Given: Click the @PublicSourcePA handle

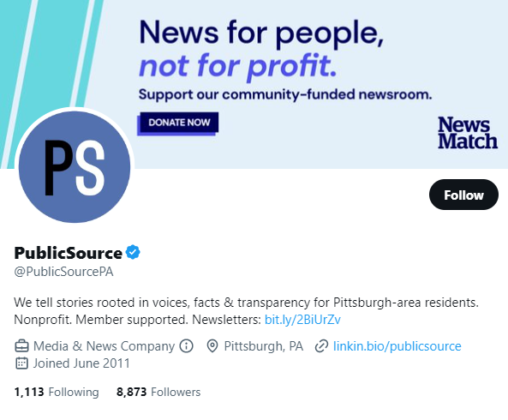Looking at the screenshot, I should tap(63, 272).
